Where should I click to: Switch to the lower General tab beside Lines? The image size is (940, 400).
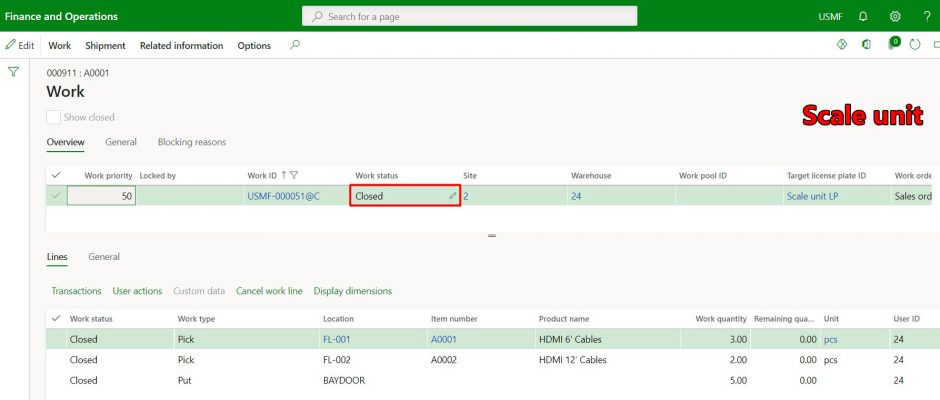104,257
